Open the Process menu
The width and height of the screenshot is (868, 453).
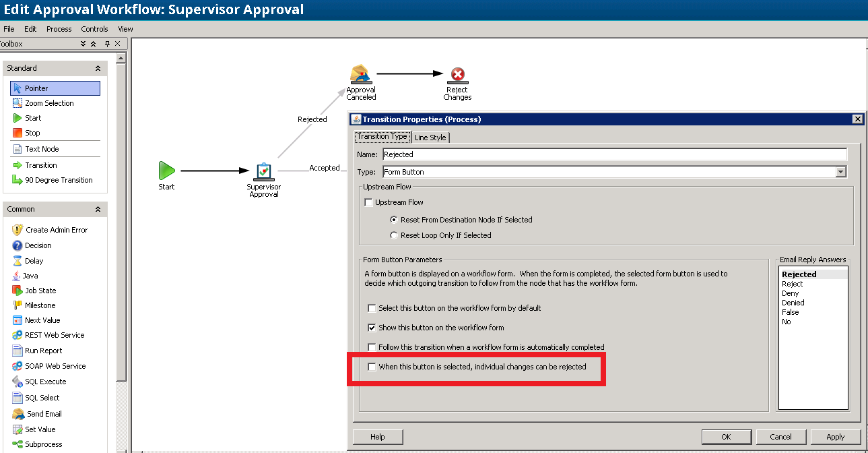click(x=59, y=28)
